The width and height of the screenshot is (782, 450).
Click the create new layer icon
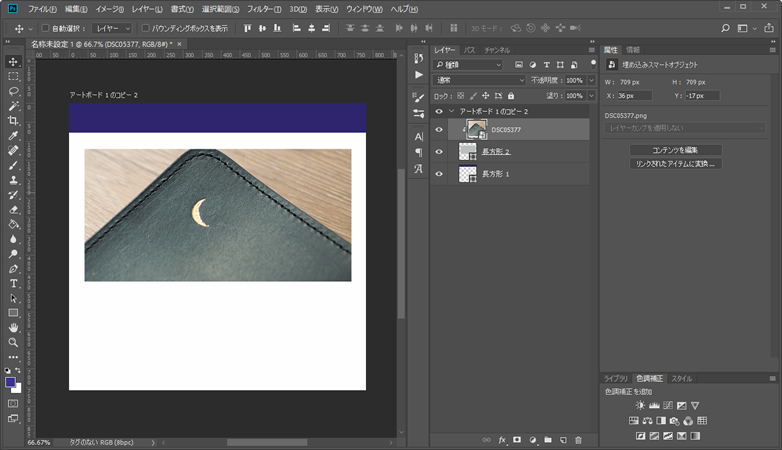click(563, 440)
